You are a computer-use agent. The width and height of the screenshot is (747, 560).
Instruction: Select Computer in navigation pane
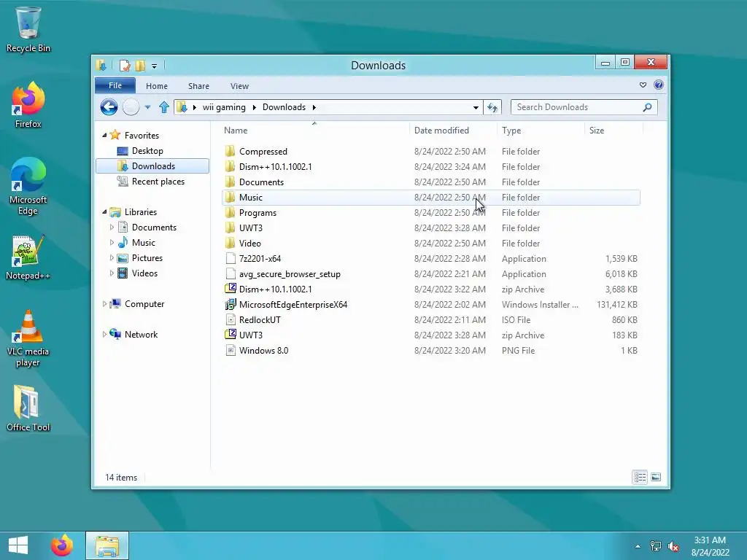coord(144,304)
